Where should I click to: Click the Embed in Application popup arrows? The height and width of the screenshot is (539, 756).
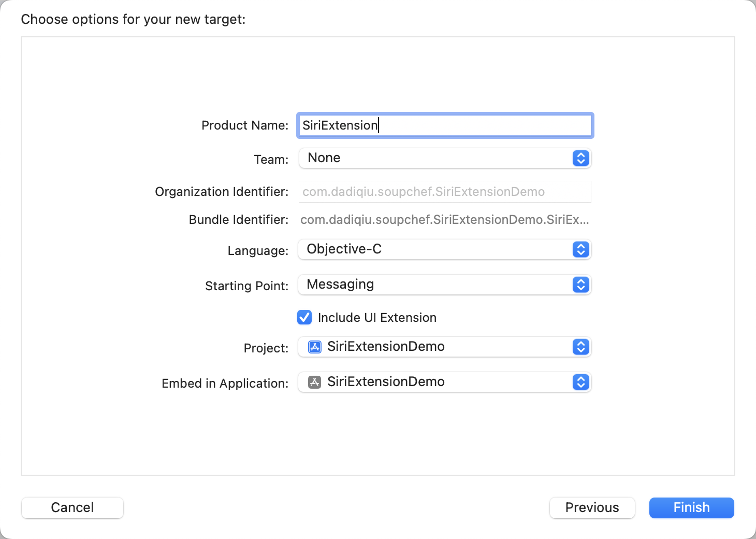581,382
